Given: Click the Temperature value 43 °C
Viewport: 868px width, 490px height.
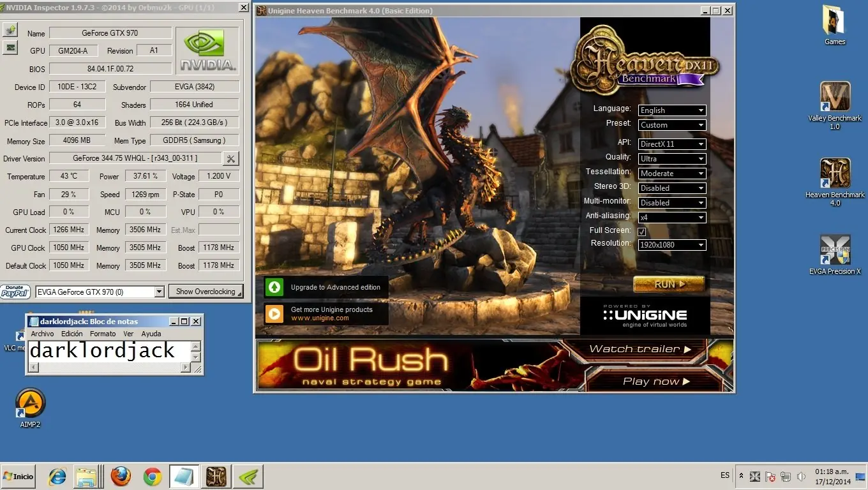Looking at the screenshot, I should coord(69,176).
